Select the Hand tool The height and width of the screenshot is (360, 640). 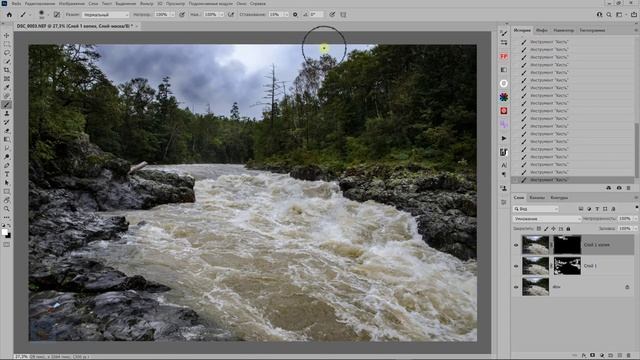7,200
